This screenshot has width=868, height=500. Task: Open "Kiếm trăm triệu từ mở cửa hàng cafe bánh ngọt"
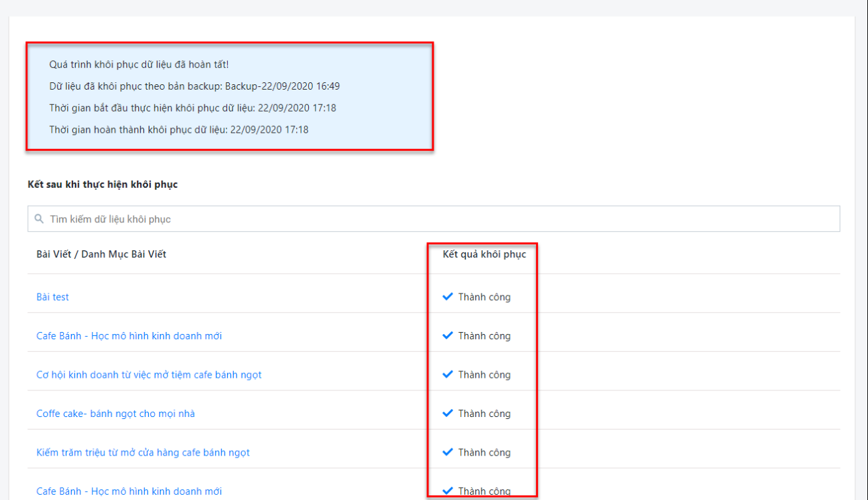(143, 452)
